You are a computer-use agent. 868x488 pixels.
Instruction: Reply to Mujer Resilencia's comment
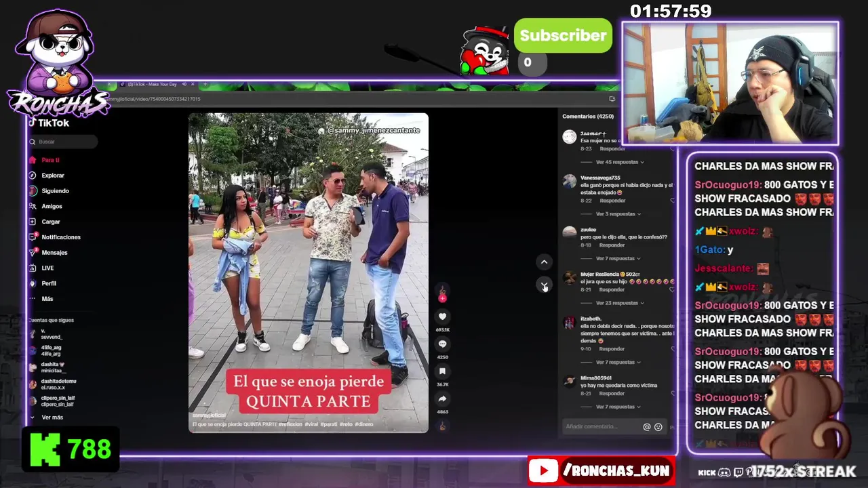[x=612, y=289]
